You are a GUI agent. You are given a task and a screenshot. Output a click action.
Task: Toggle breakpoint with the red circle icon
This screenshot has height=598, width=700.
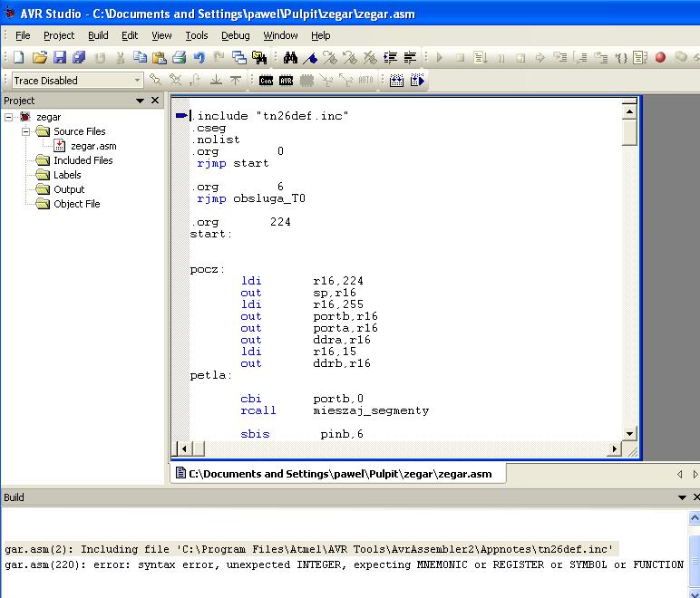point(660,57)
